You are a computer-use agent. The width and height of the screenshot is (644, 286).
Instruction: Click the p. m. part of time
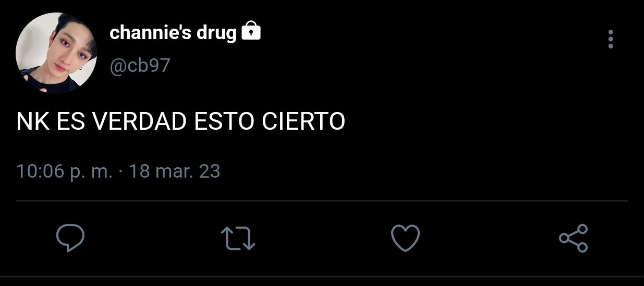pyautogui.click(x=91, y=172)
